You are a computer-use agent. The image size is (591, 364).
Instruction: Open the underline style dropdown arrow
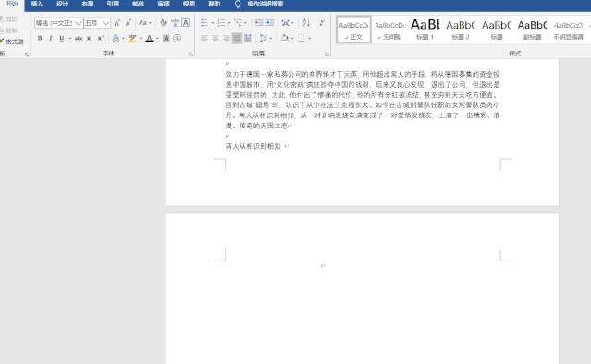click(69, 39)
